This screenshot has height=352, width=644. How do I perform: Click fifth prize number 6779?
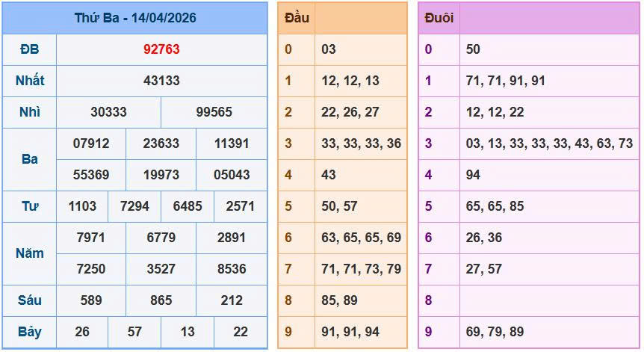(x=161, y=238)
